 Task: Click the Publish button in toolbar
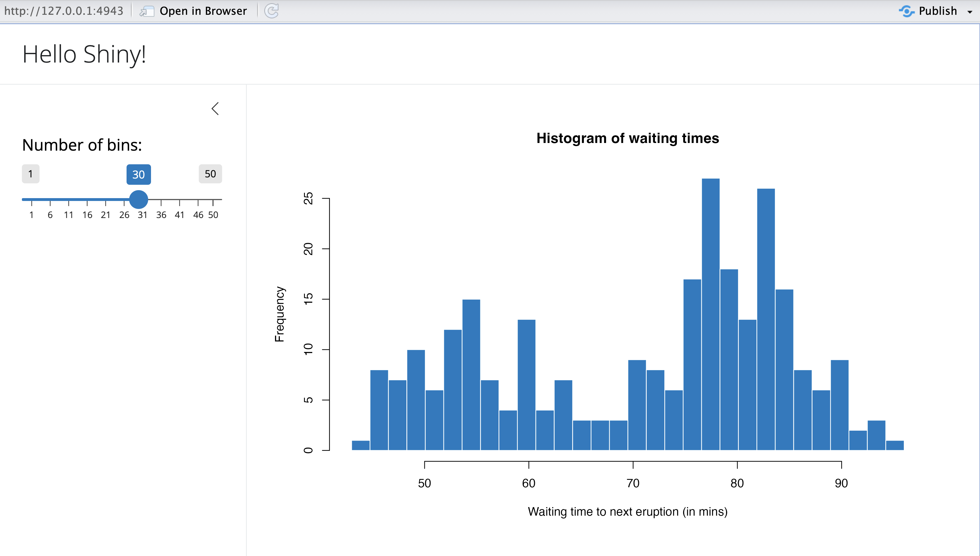[936, 11]
